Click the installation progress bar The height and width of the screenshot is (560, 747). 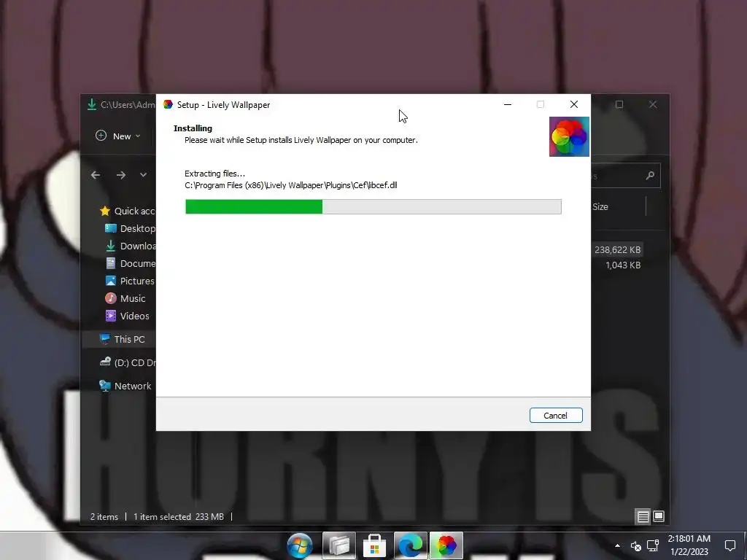(x=373, y=206)
